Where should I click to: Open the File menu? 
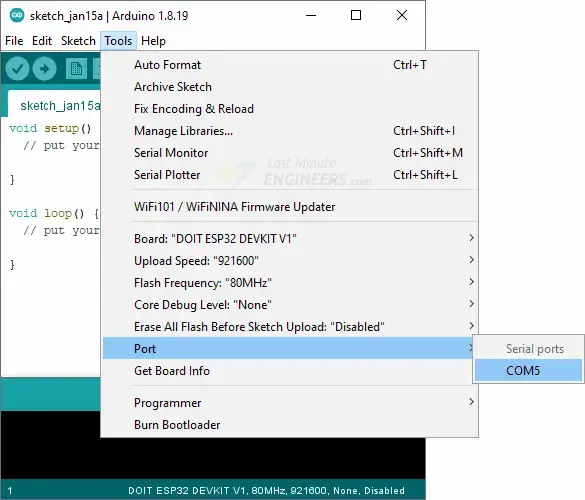pos(14,41)
